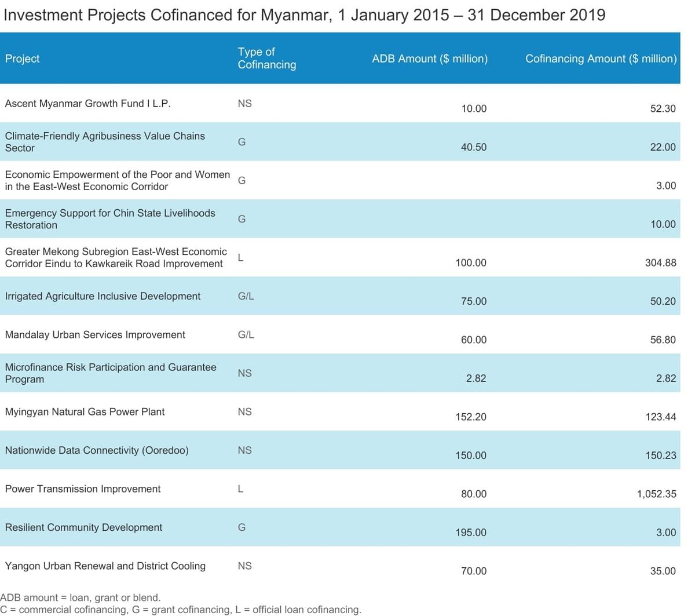Click the cofinancing type legend footnote
This screenshot has height=616, width=695.
[x=181, y=610]
